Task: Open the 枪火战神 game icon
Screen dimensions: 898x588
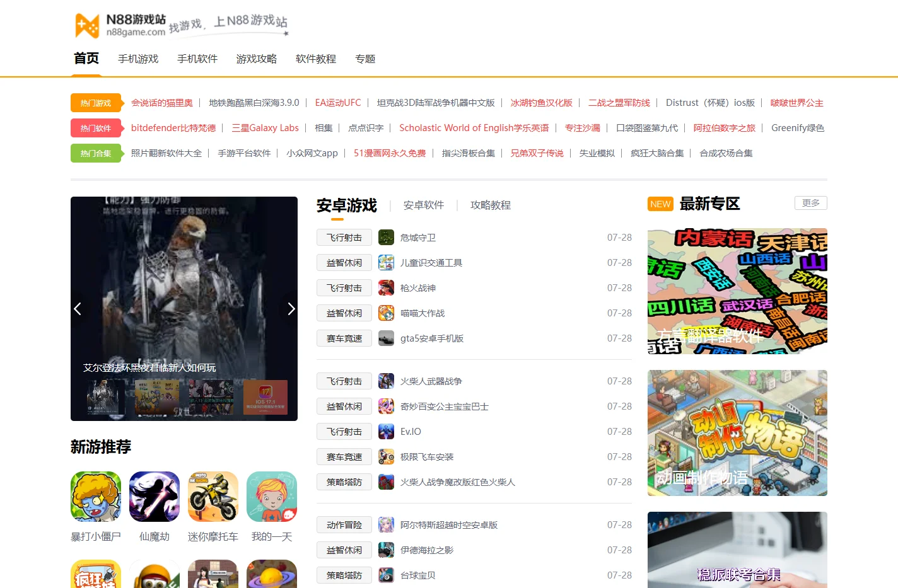Action: point(386,288)
